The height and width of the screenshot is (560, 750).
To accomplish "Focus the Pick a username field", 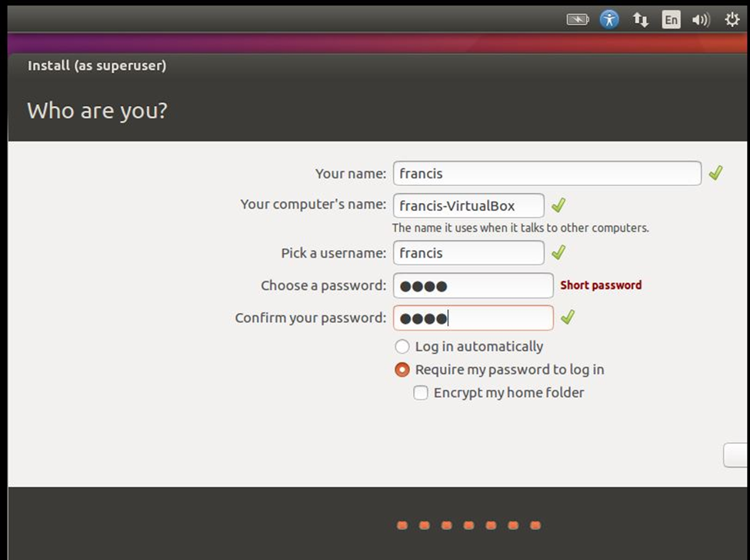I will click(x=468, y=252).
